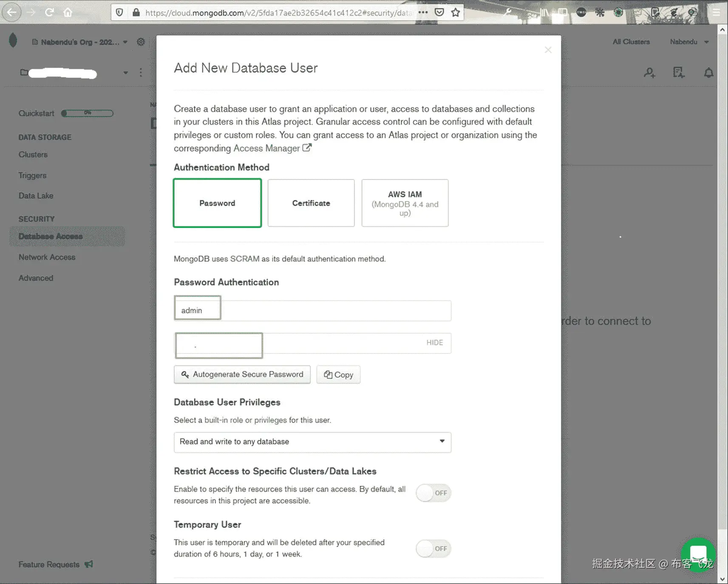Click the site lock icon in address bar
This screenshot has height=584, width=728.
(136, 12)
